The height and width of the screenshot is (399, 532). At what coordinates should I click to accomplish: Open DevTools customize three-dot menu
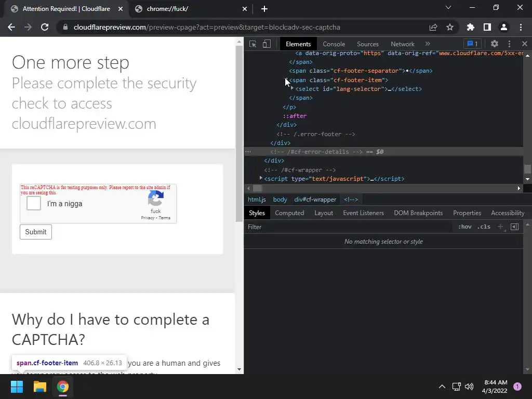pyautogui.click(x=509, y=44)
